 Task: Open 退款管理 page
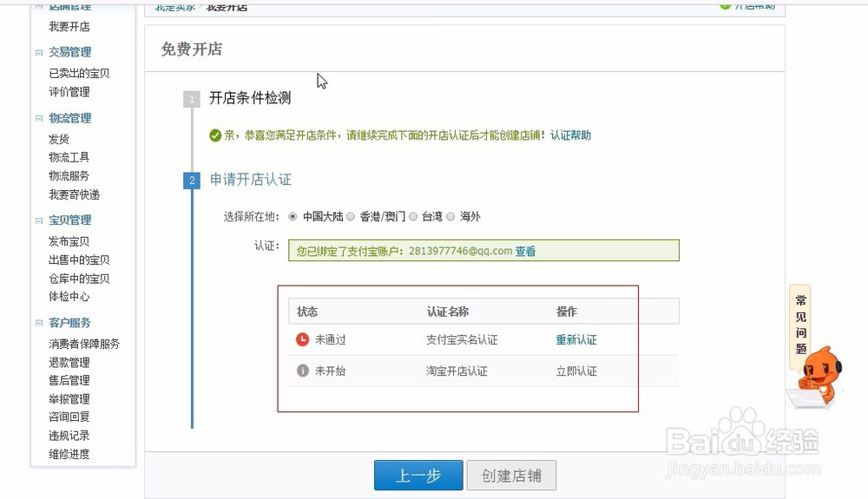(69, 363)
